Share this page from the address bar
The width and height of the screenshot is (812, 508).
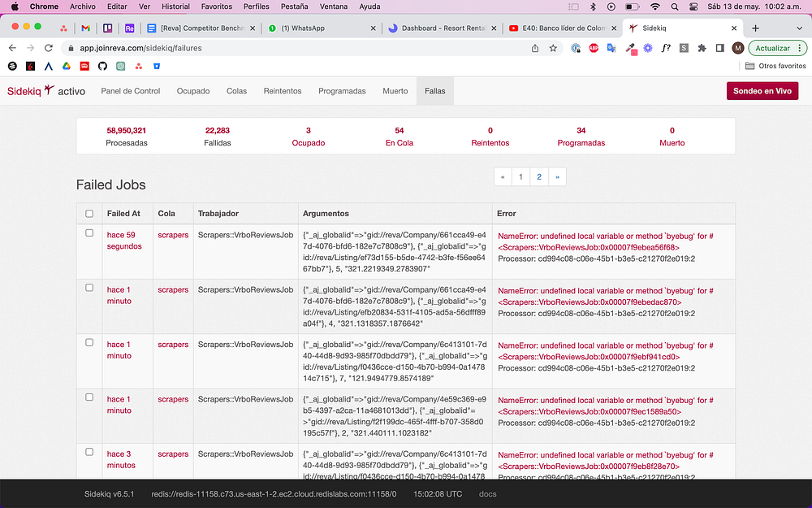535,48
